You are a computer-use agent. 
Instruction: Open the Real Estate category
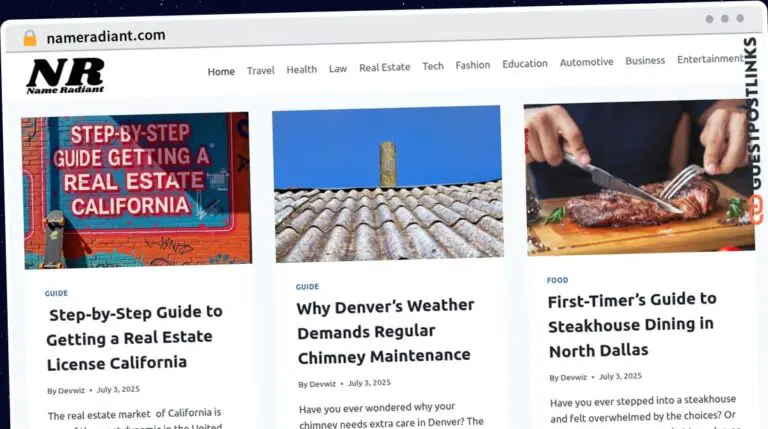point(384,68)
